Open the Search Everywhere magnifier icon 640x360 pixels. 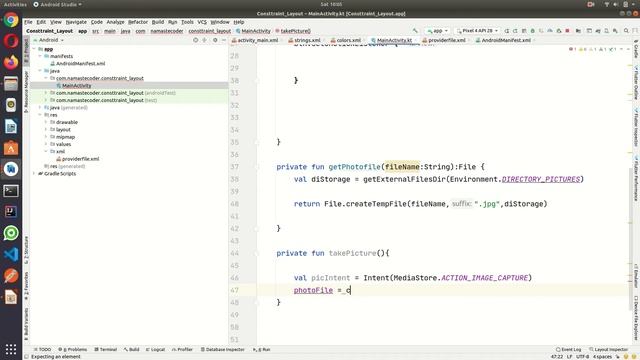[626, 31]
